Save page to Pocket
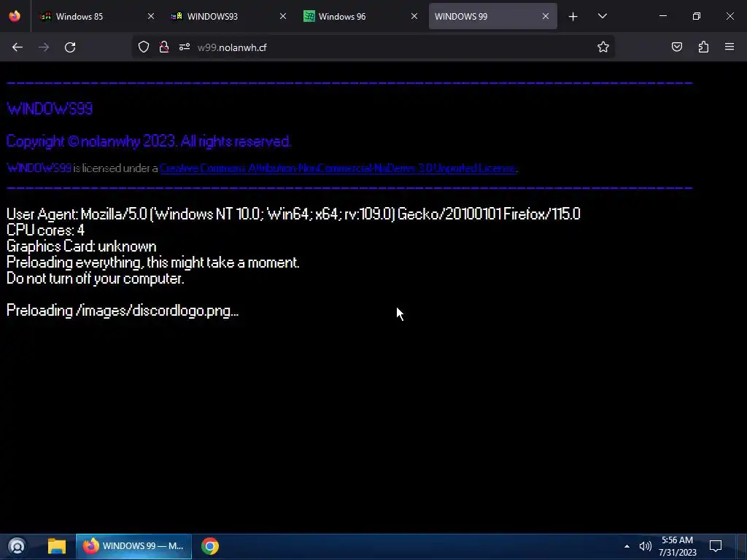The image size is (747, 560). (677, 47)
